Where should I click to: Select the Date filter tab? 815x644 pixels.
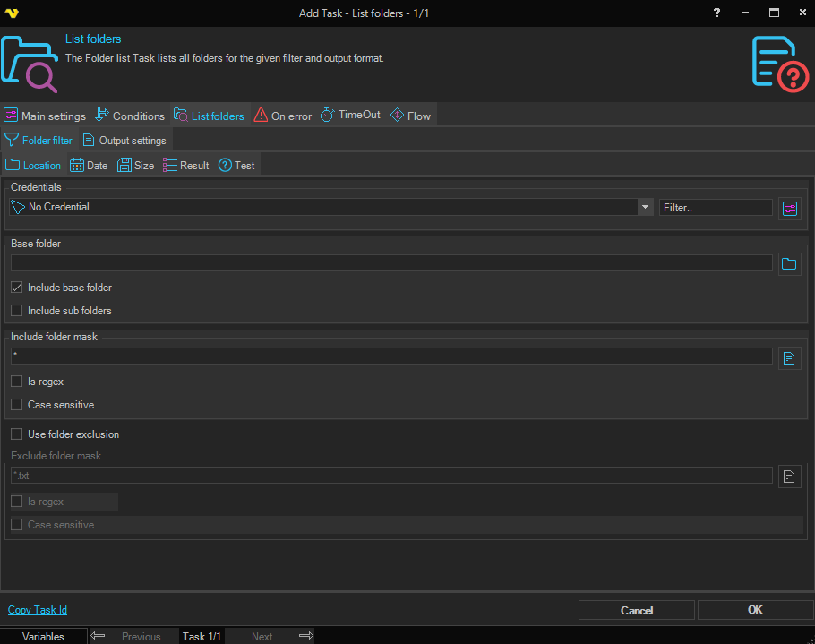(89, 166)
